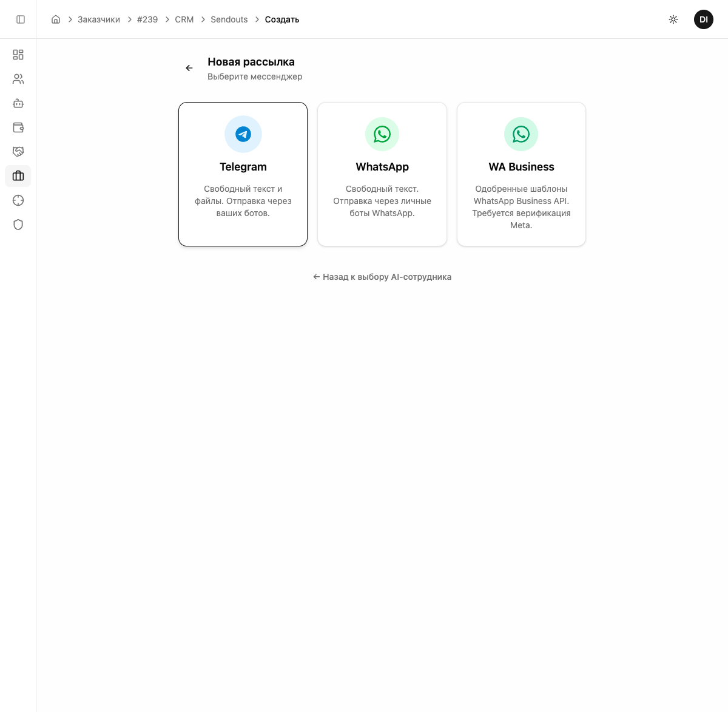Viewport: 728px width, 712px height.
Task: Go to Sendouts breadcrumb link
Action: 229,19
